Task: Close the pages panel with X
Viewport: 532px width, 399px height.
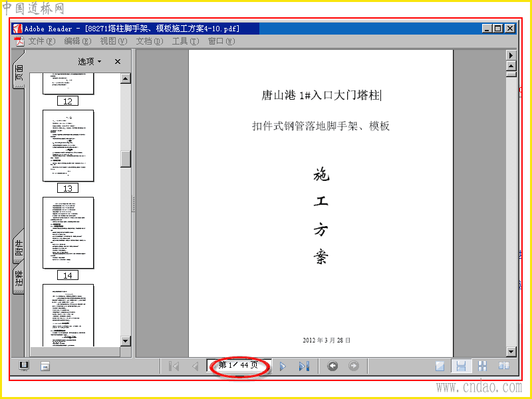Action: pos(118,61)
